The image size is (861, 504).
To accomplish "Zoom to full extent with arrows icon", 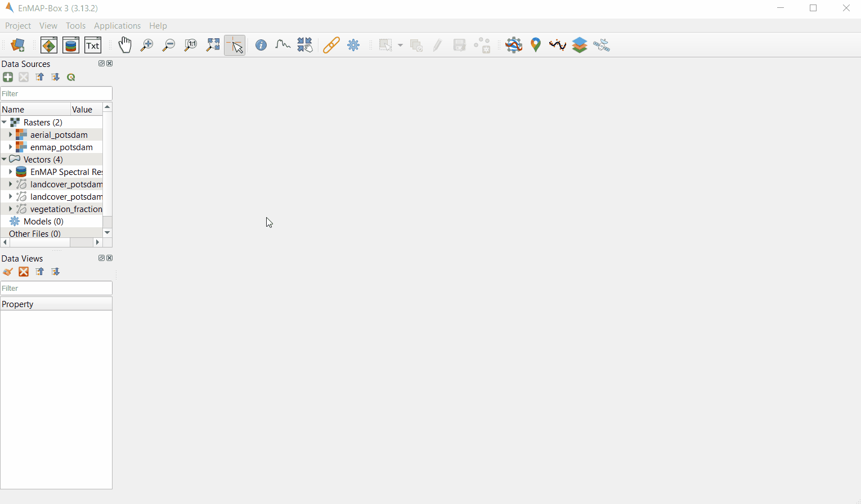I will (x=213, y=45).
